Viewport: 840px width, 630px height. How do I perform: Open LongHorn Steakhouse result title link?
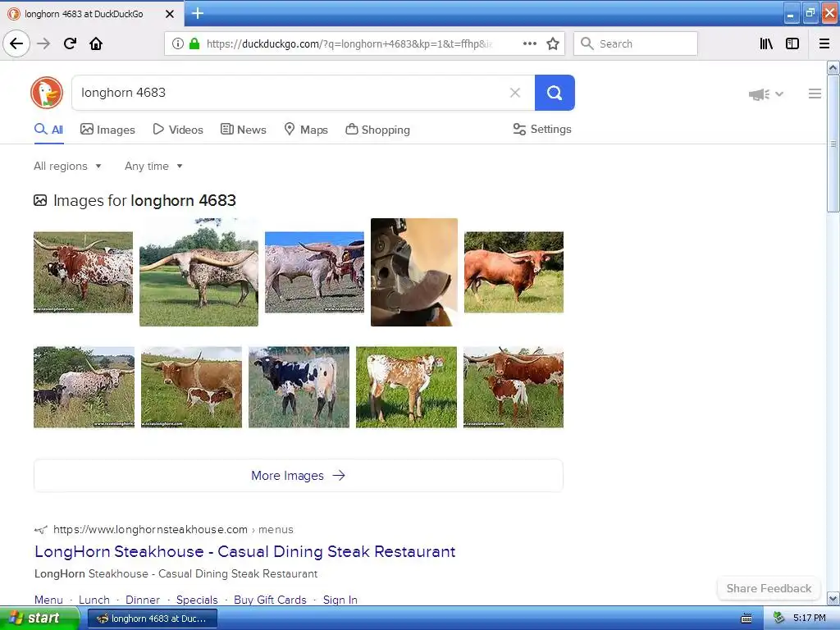pyautogui.click(x=244, y=551)
